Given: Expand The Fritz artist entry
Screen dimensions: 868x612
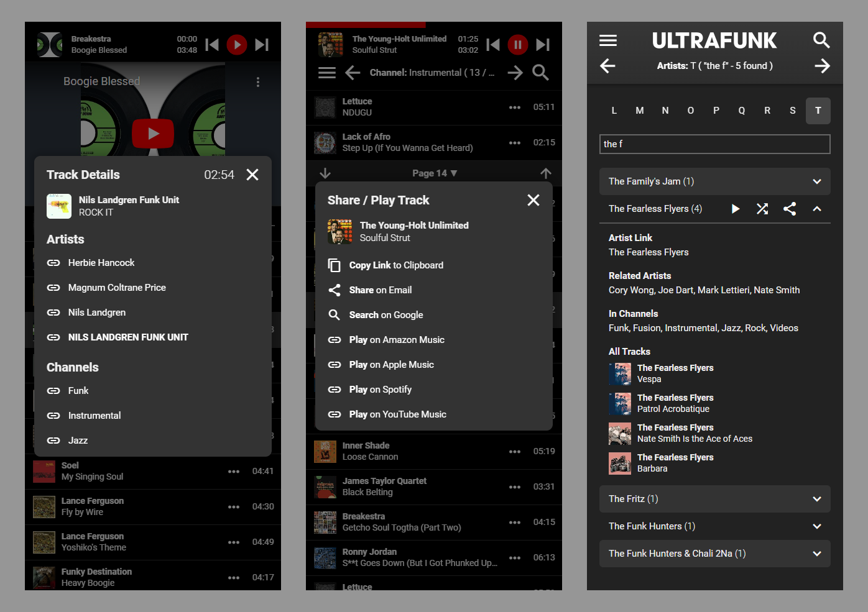Looking at the screenshot, I should 817,499.
